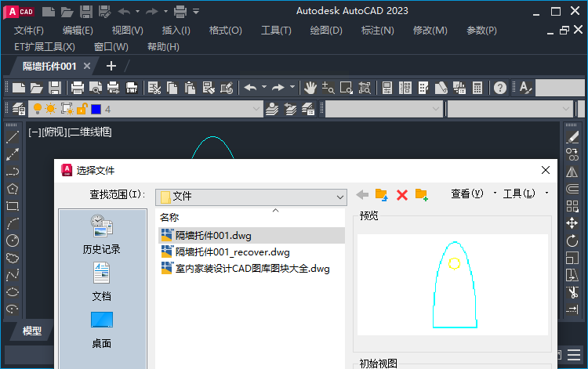Viewport: 588px width, 369px height.
Task: Select the Circle draw tool
Action: point(13,241)
